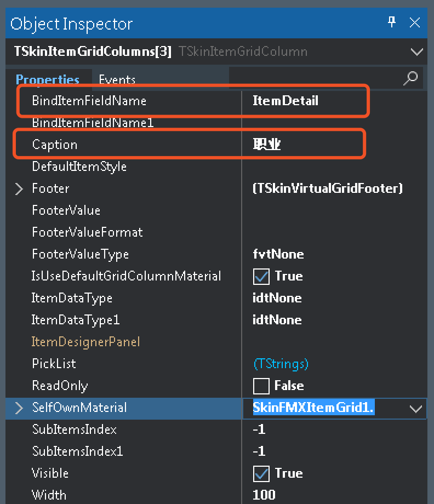Select the Width value 100
Viewport: 434px width, 504px height.
pos(264,495)
